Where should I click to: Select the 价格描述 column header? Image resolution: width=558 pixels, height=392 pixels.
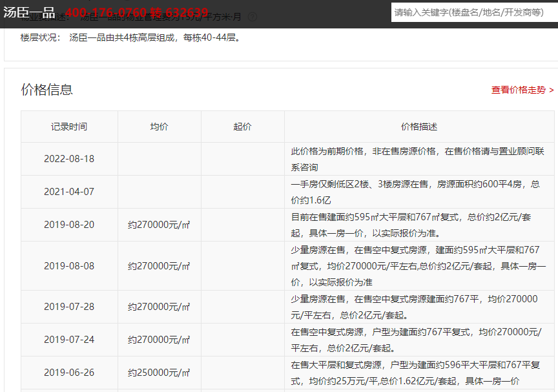418,127
